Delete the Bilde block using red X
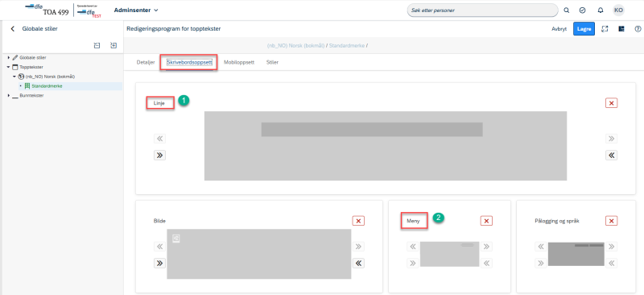Viewport: 644px width, 295px height. pyautogui.click(x=358, y=221)
